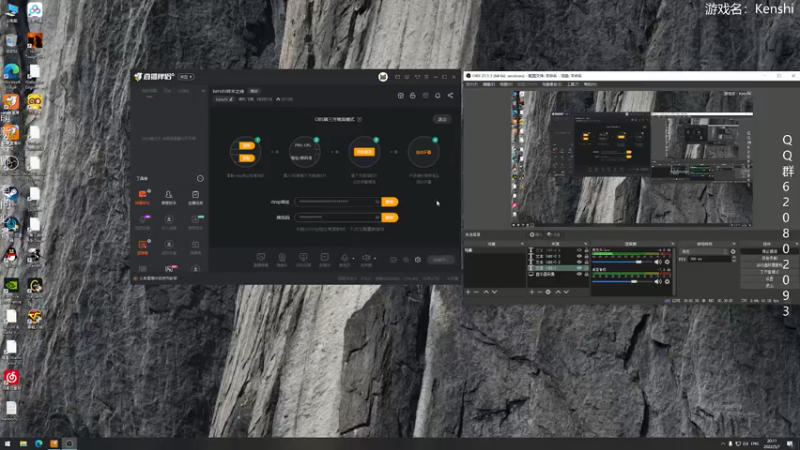Mute the second audio mixer channel
The width and height of the screenshot is (800, 450).
658,281
